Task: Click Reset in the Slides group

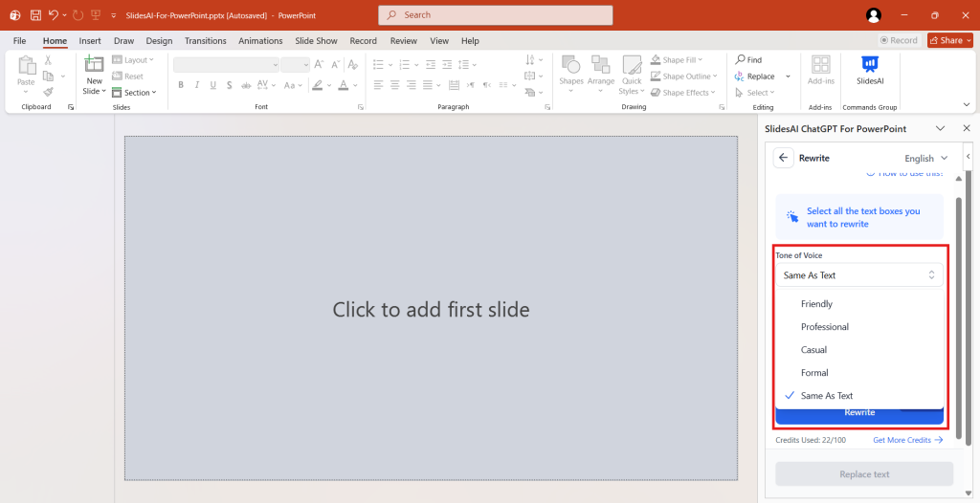Action: click(x=127, y=77)
